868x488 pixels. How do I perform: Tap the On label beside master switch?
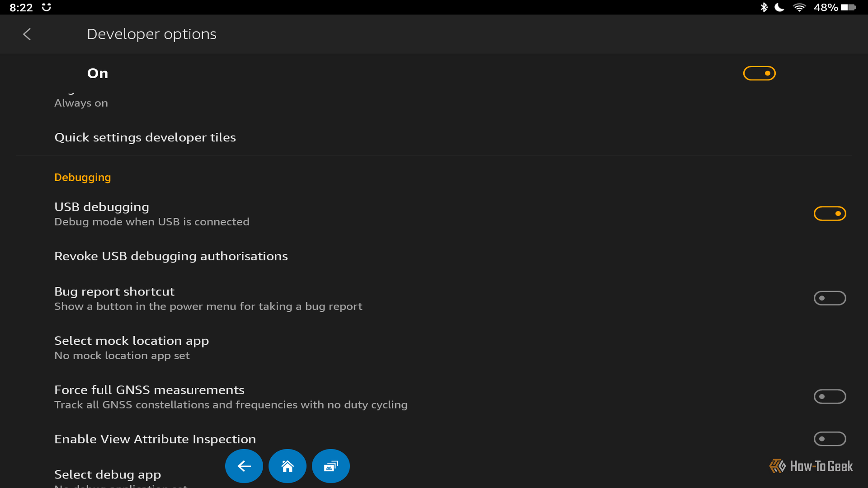[x=98, y=73]
